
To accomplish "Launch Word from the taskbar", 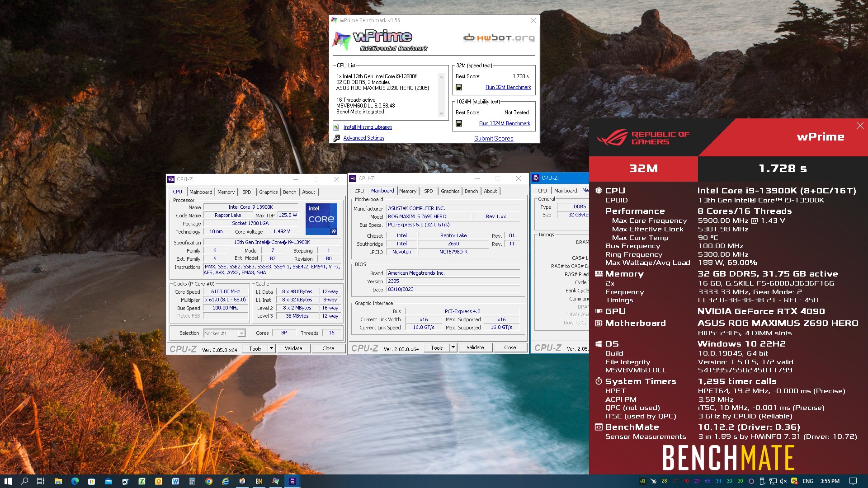I will click(x=175, y=481).
